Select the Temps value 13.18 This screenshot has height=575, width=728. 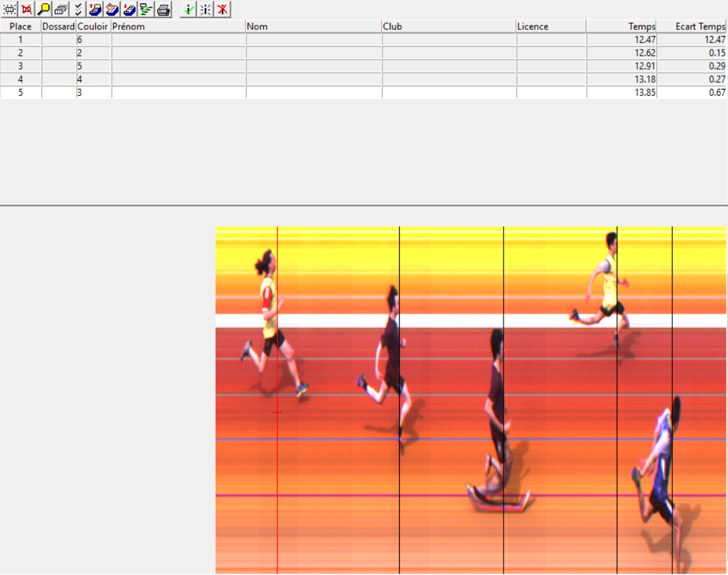point(621,80)
